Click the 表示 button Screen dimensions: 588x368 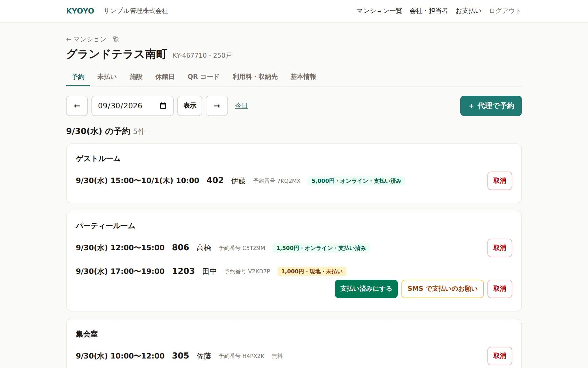[x=190, y=106]
